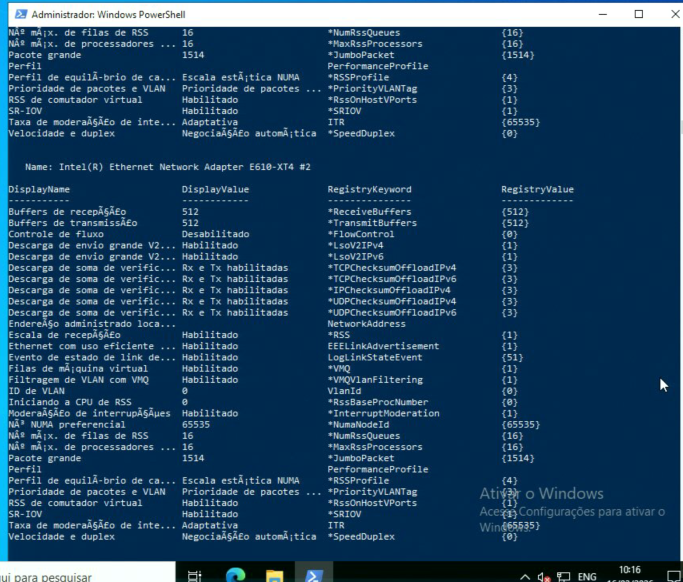
Task: Maximize the PowerShell window
Action: click(x=639, y=15)
